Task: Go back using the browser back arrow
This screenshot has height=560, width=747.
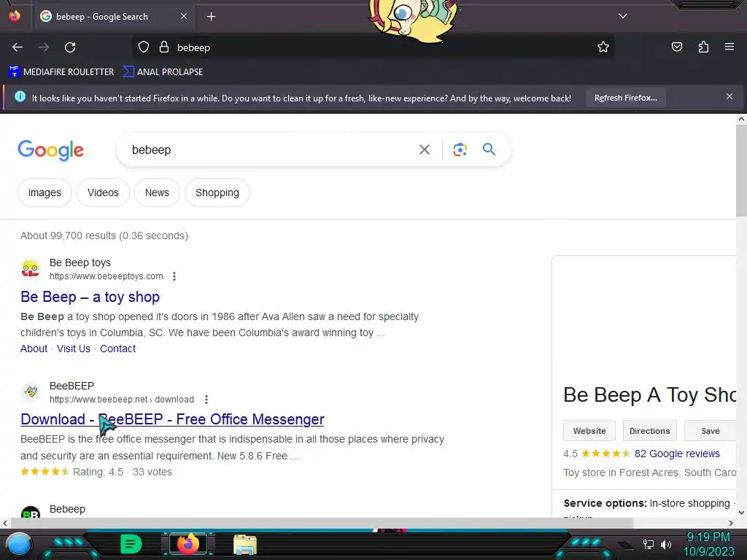Action: 18,47
